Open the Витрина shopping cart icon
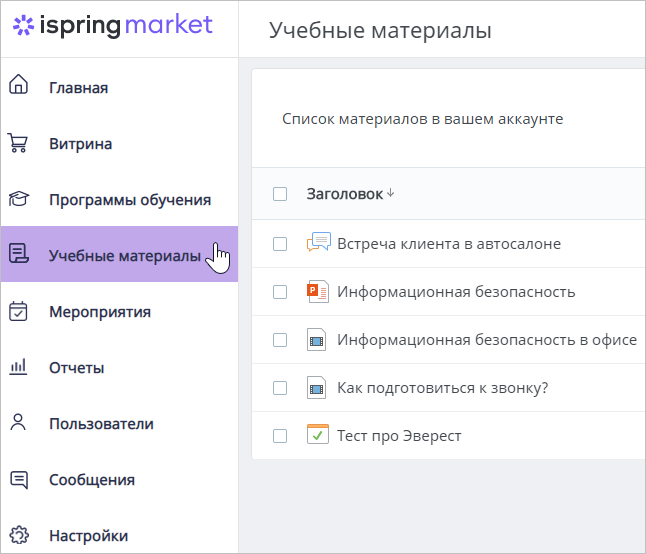 tap(18, 143)
